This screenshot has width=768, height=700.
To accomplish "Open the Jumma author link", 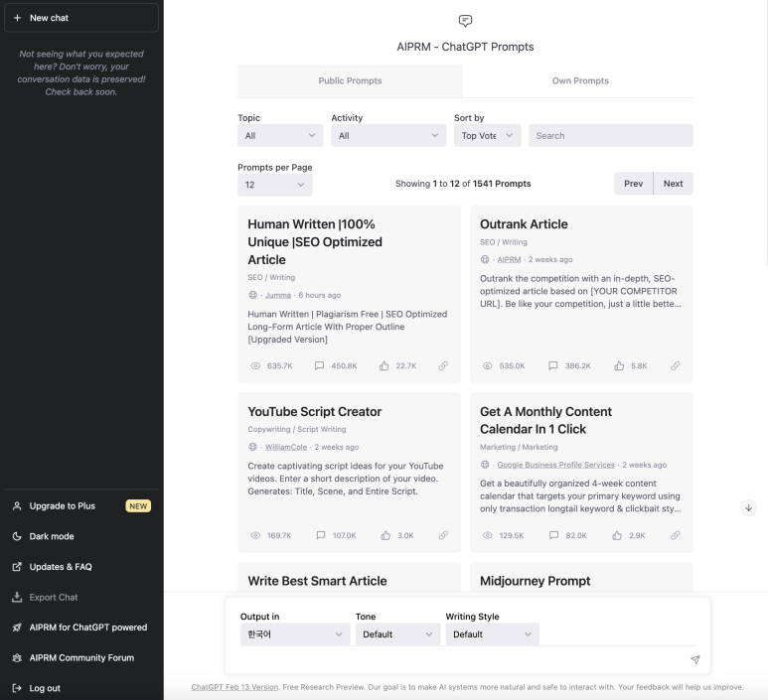I will [278, 295].
